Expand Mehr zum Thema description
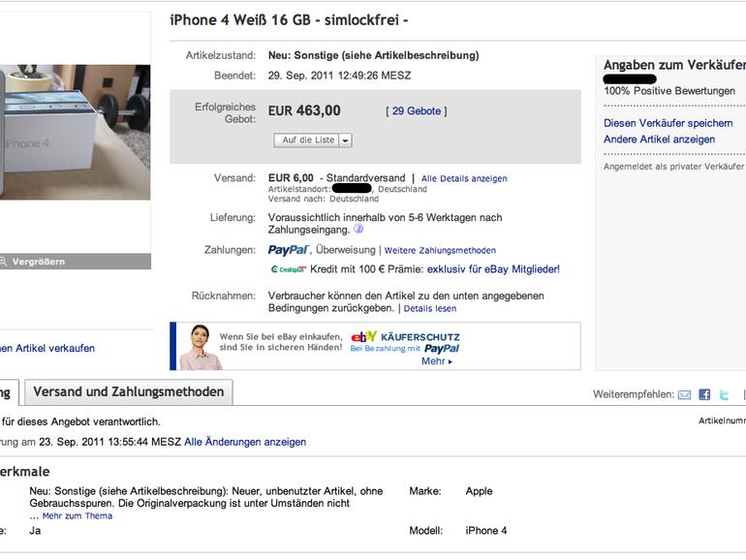 [x=77, y=516]
